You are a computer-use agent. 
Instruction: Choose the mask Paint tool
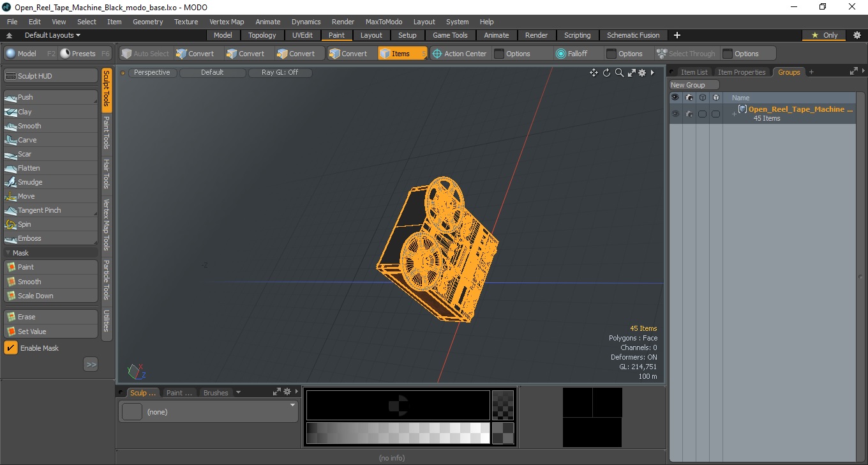tap(50, 267)
